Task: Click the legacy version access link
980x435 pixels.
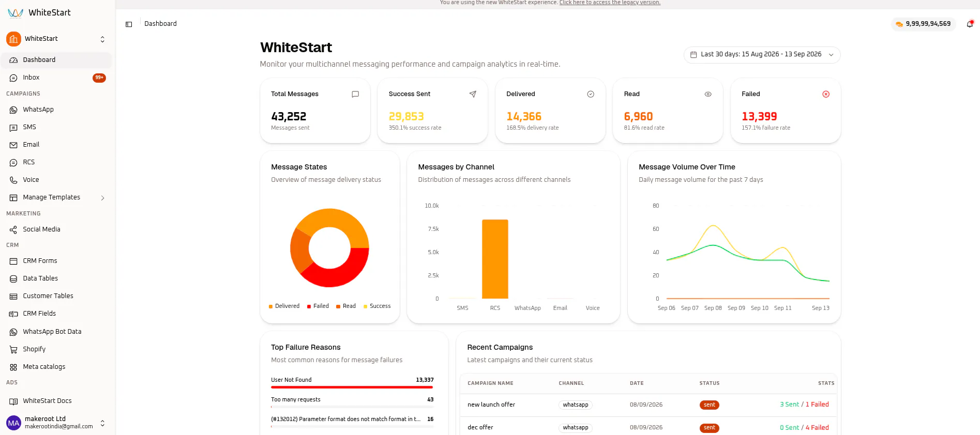Action: (x=610, y=3)
